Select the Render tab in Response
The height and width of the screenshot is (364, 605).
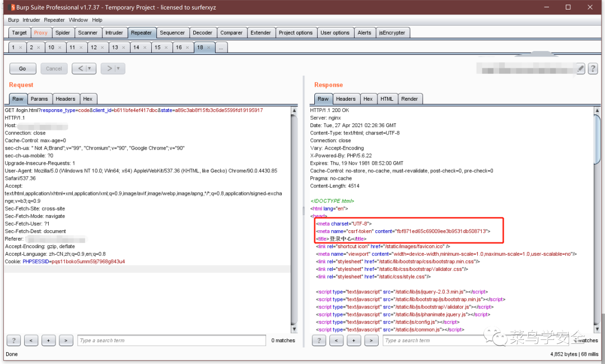[409, 99]
